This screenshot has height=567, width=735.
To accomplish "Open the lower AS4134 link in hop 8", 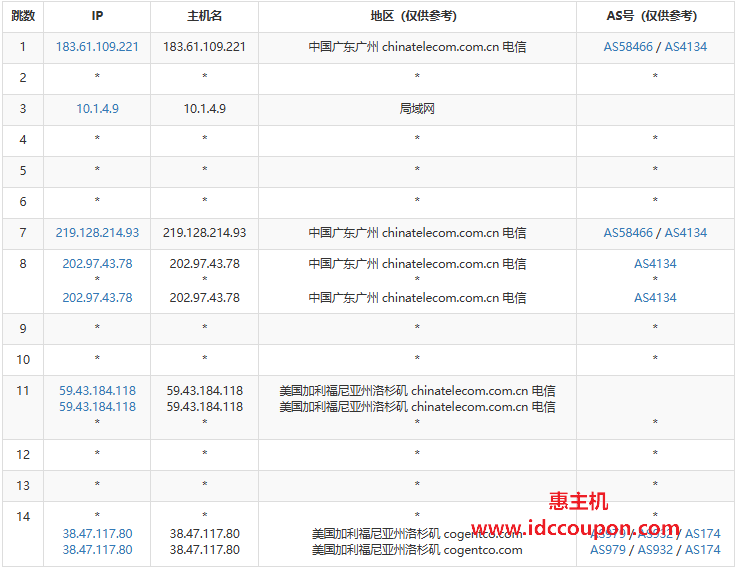I will (655, 298).
